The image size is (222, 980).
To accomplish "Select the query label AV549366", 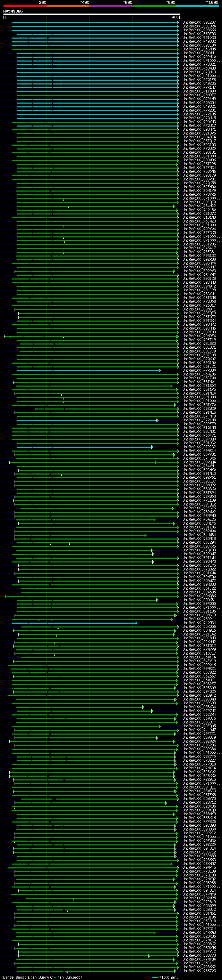I will tap(13, 11).
